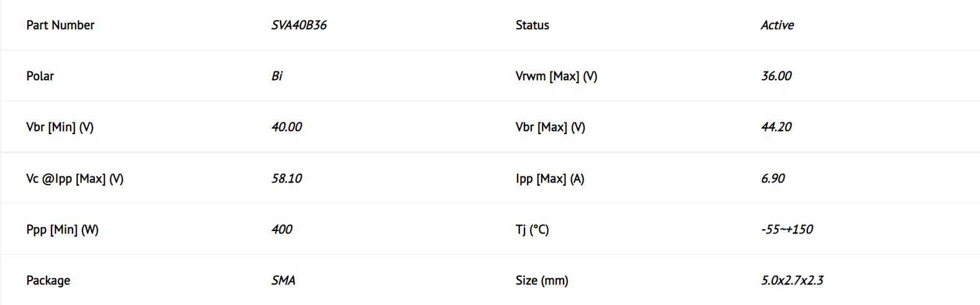Select the Vbr minimum value 40.00
Viewport: 980px width, 305px height.
click(286, 127)
